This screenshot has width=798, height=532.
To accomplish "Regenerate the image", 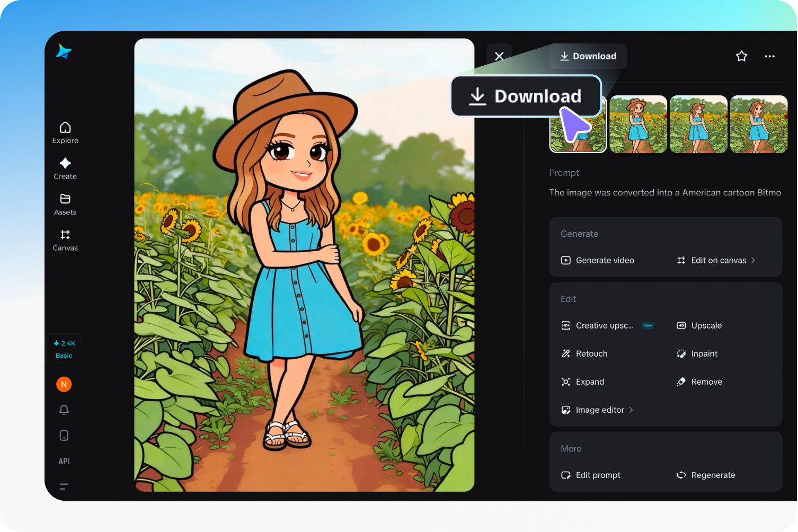I will (713, 475).
